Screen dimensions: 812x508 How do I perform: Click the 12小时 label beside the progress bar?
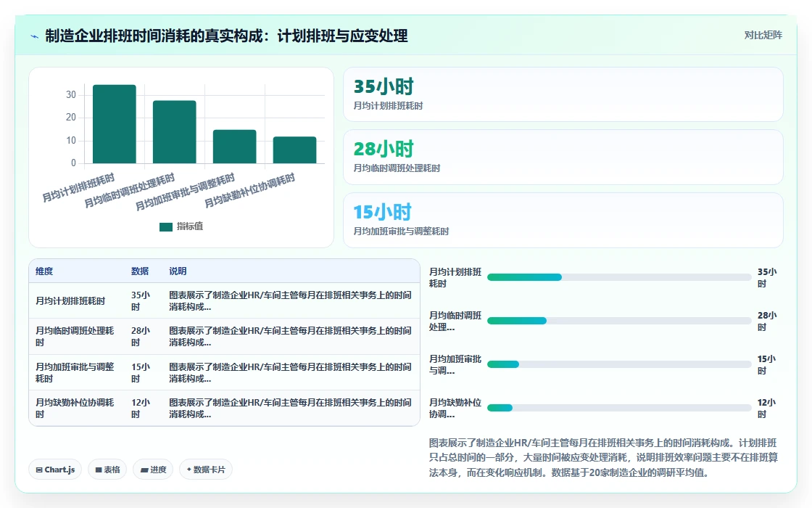(x=767, y=409)
